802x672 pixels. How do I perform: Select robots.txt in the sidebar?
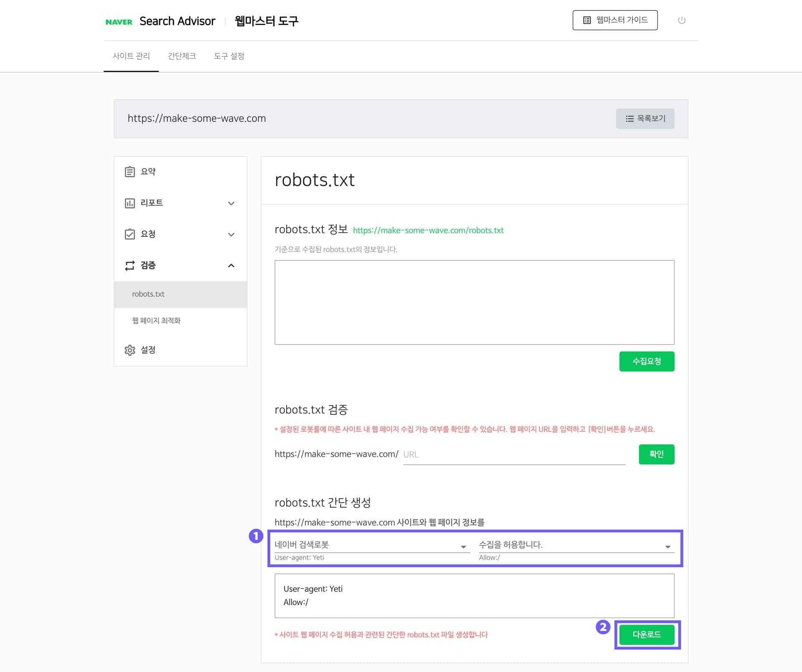tap(180, 294)
